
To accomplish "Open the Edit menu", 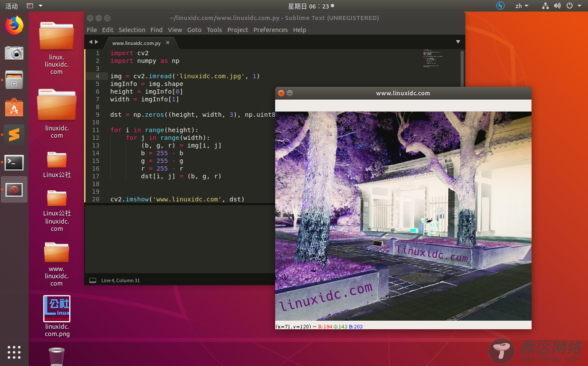I will click(x=108, y=30).
